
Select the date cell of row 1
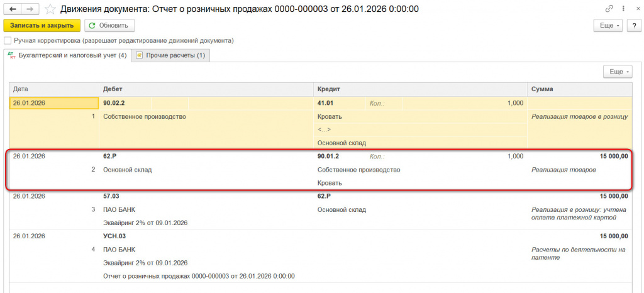coord(54,103)
